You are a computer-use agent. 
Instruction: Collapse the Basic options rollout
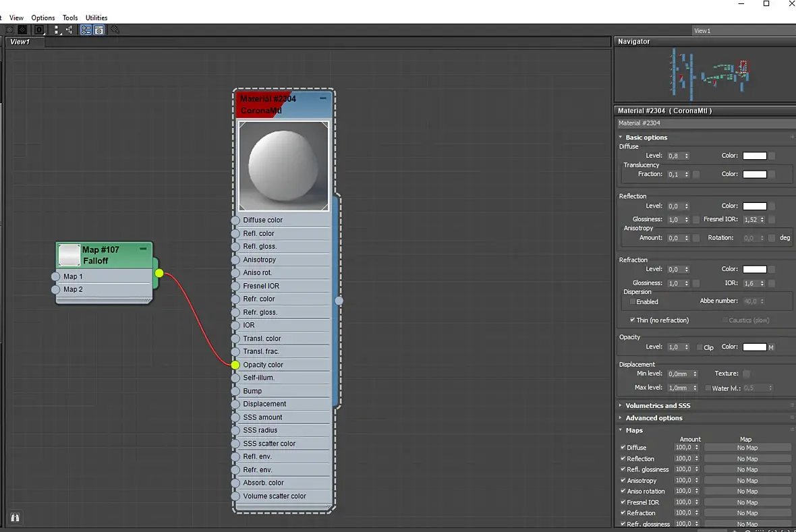[x=646, y=138]
